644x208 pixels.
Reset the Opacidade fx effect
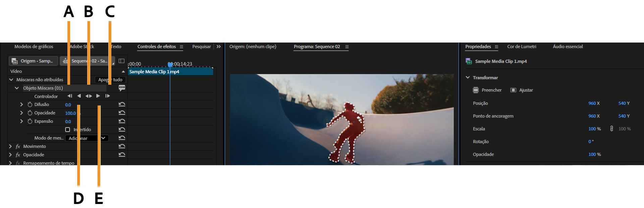pyautogui.click(x=122, y=155)
